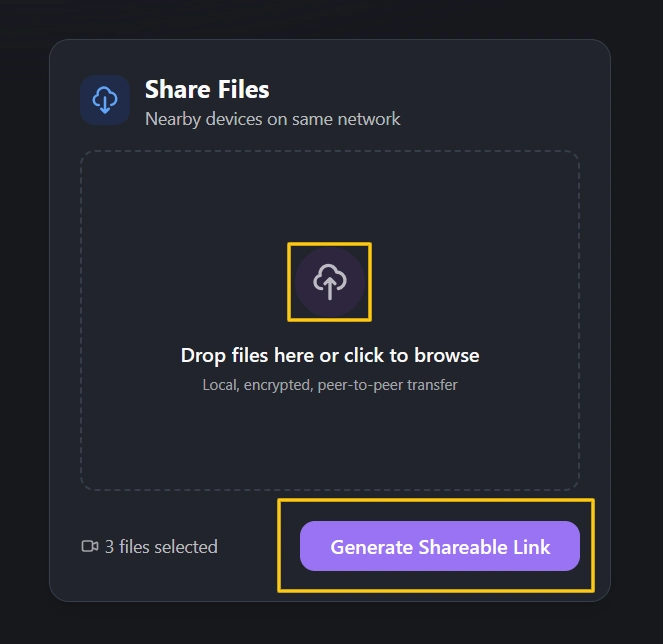Click "Nearby devices on same network" subtitle
This screenshot has height=644, width=663.
click(x=272, y=119)
